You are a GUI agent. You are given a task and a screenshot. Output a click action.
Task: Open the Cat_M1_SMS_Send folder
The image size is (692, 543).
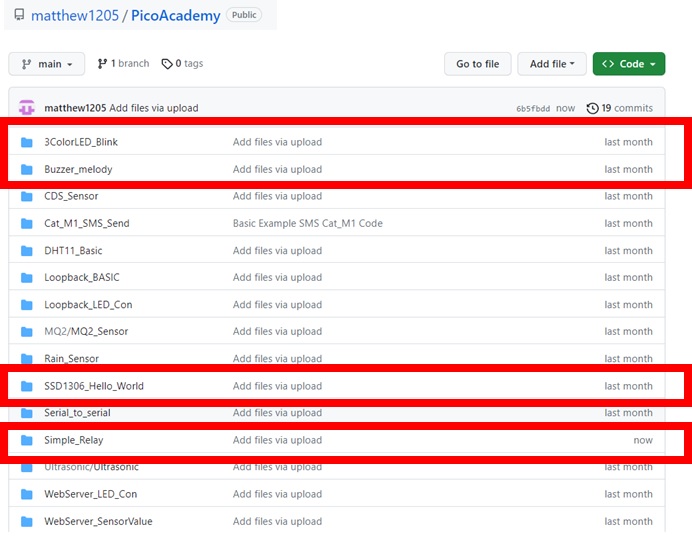[86, 223]
